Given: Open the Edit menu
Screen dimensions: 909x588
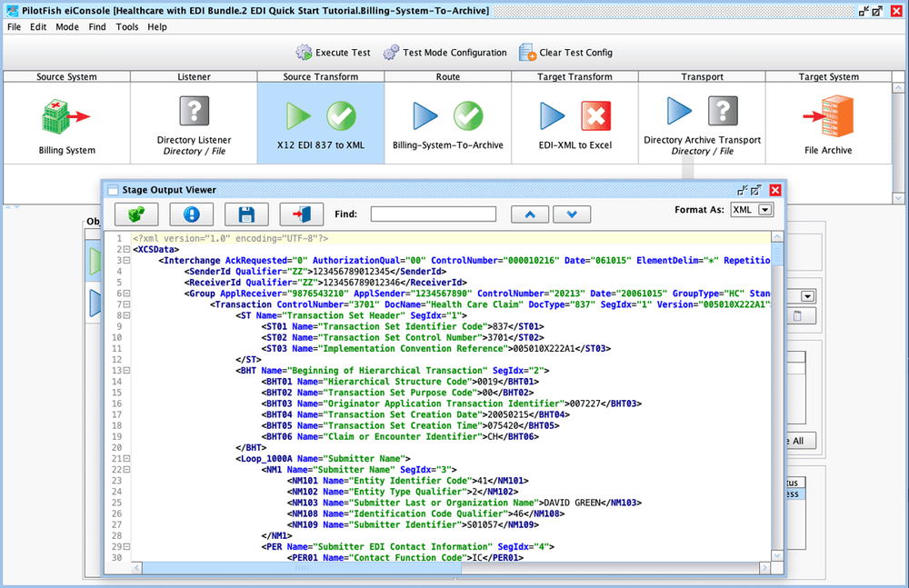Looking at the screenshot, I should [x=38, y=26].
